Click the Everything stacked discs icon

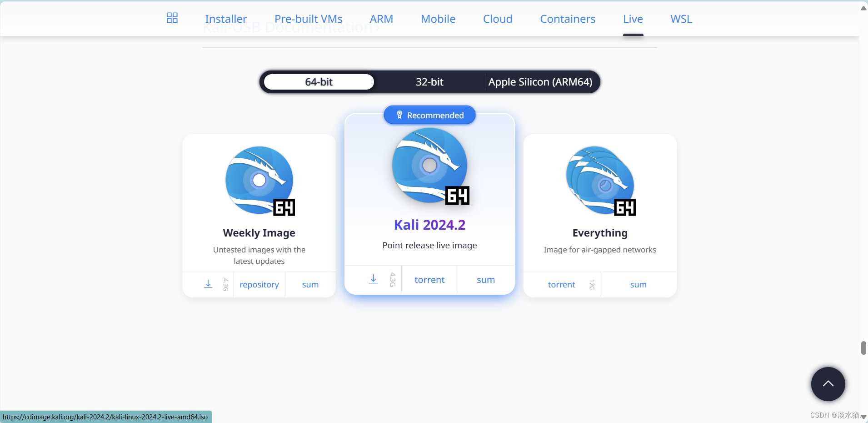(x=601, y=181)
